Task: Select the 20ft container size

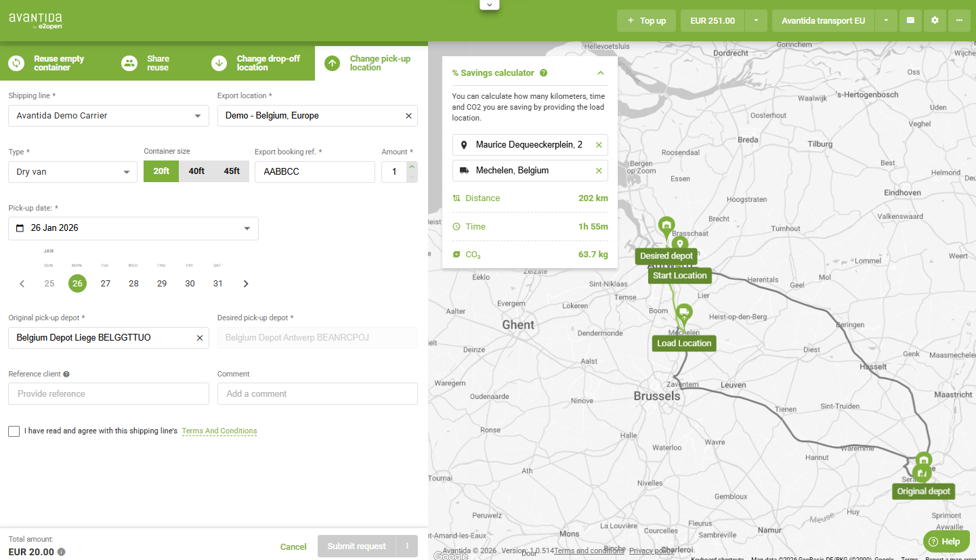Action: pos(161,171)
